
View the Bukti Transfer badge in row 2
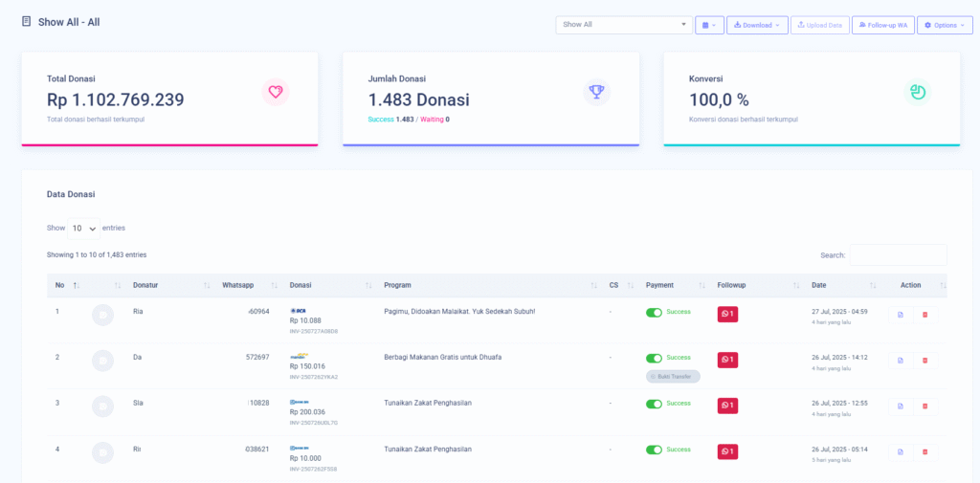(x=673, y=377)
